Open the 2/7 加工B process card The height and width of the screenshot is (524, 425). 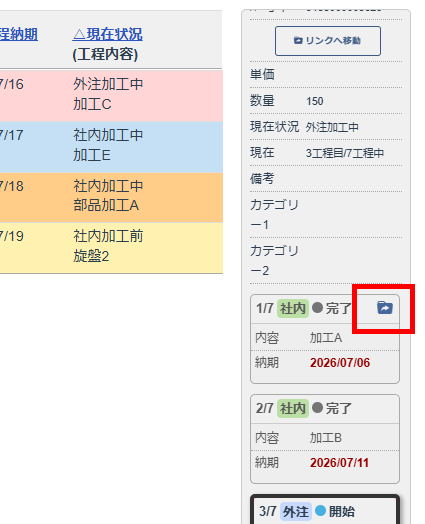click(x=325, y=439)
